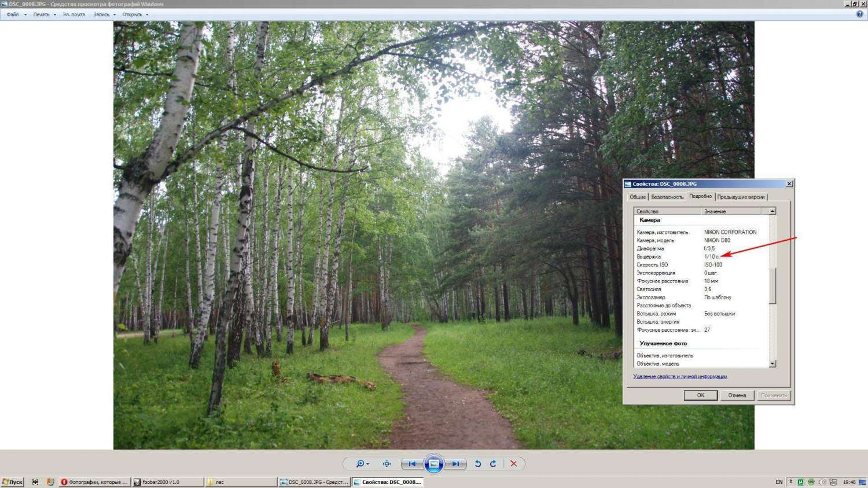Switch to the Общие tab
868x488 pixels.
pyautogui.click(x=638, y=197)
